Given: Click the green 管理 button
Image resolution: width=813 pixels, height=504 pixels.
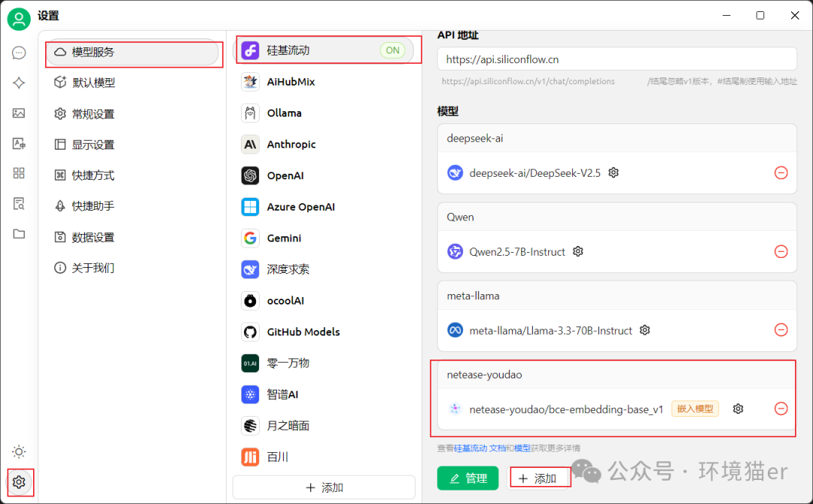Looking at the screenshot, I should (x=467, y=478).
